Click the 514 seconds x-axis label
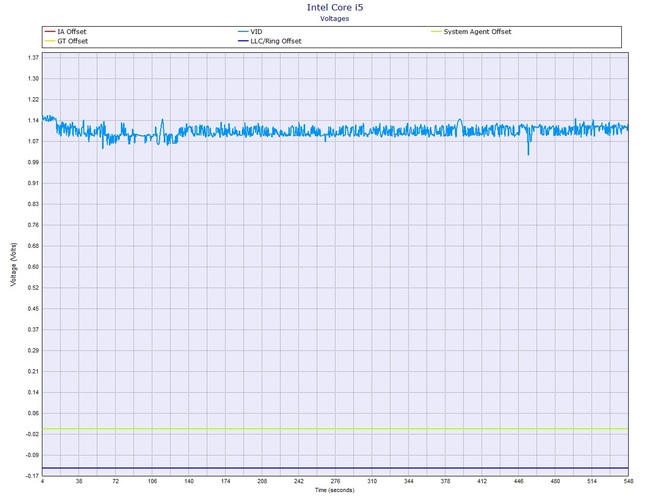The image size is (670, 502). coord(592,481)
